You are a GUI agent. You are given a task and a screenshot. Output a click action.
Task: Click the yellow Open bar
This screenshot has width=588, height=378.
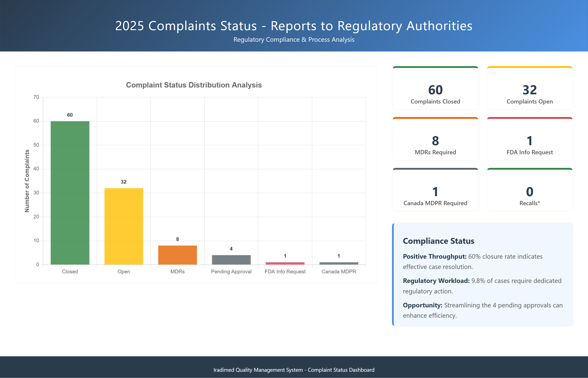tap(124, 226)
